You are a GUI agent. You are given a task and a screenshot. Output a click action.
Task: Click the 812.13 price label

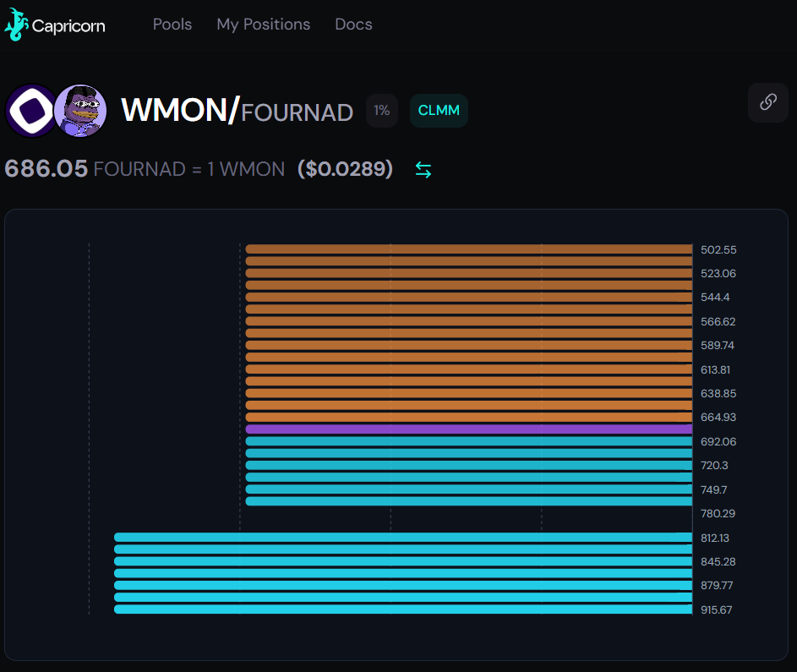click(x=715, y=538)
